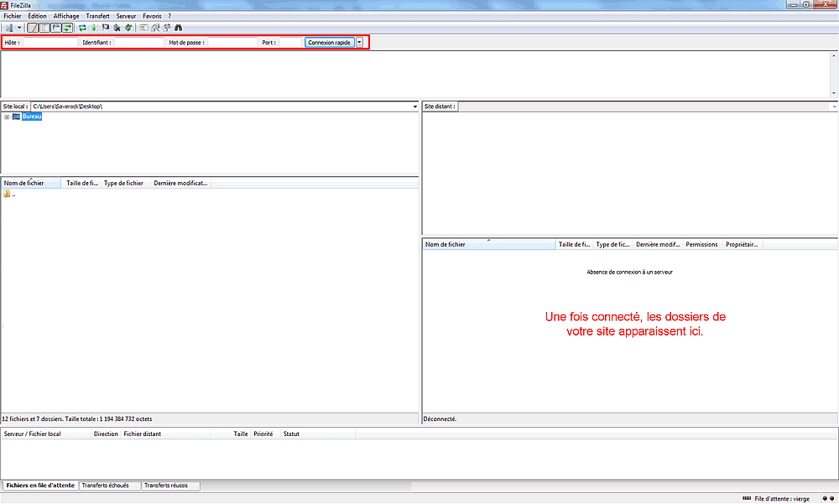Toggle directory comparison
The width and height of the screenshot is (839, 504).
coord(155,28)
